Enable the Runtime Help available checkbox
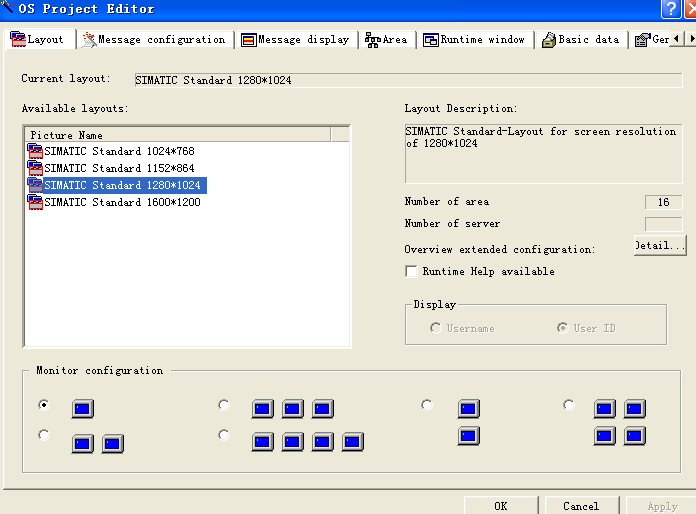Screen dimensions: 696x514 pyautogui.click(x=411, y=271)
